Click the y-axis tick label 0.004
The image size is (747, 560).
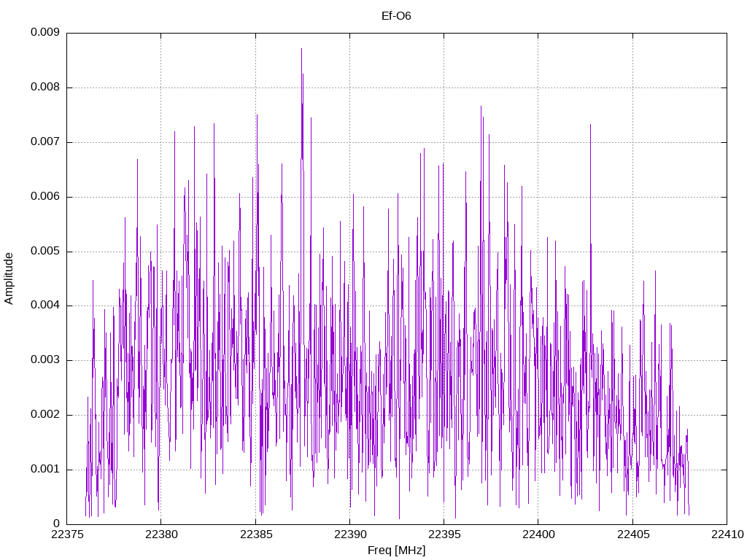tap(45, 306)
